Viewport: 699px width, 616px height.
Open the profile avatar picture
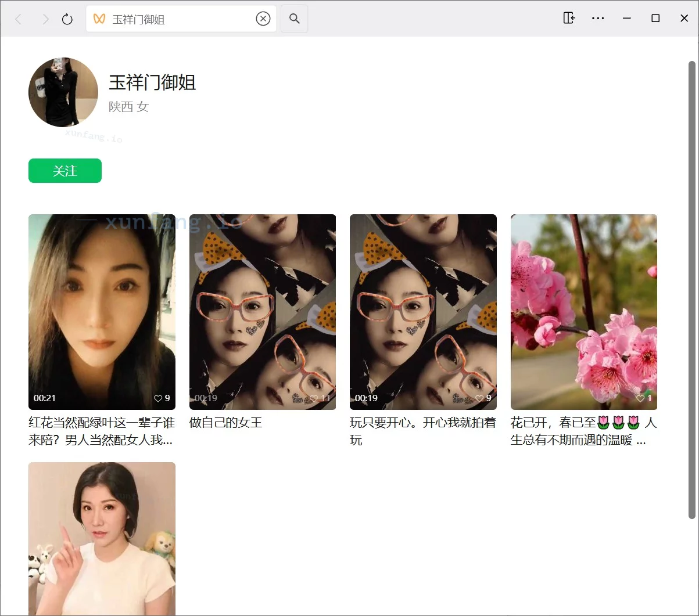coord(63,92)
